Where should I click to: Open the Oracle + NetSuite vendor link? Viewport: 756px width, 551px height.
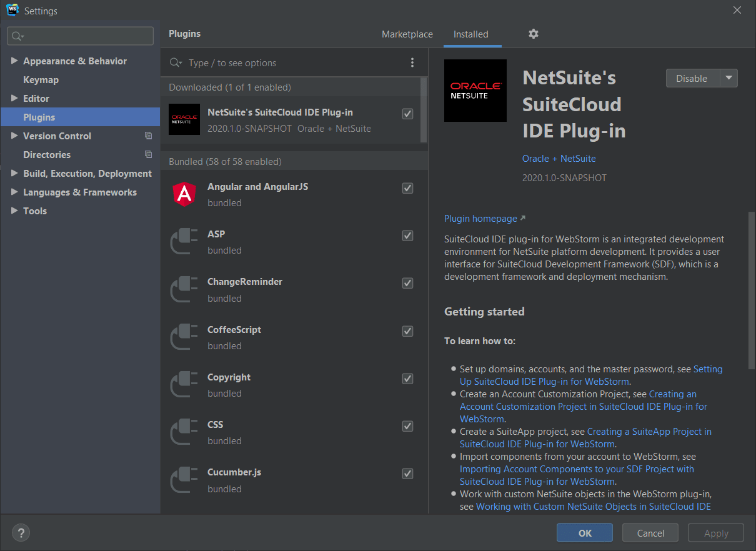[x=559, y=159]
